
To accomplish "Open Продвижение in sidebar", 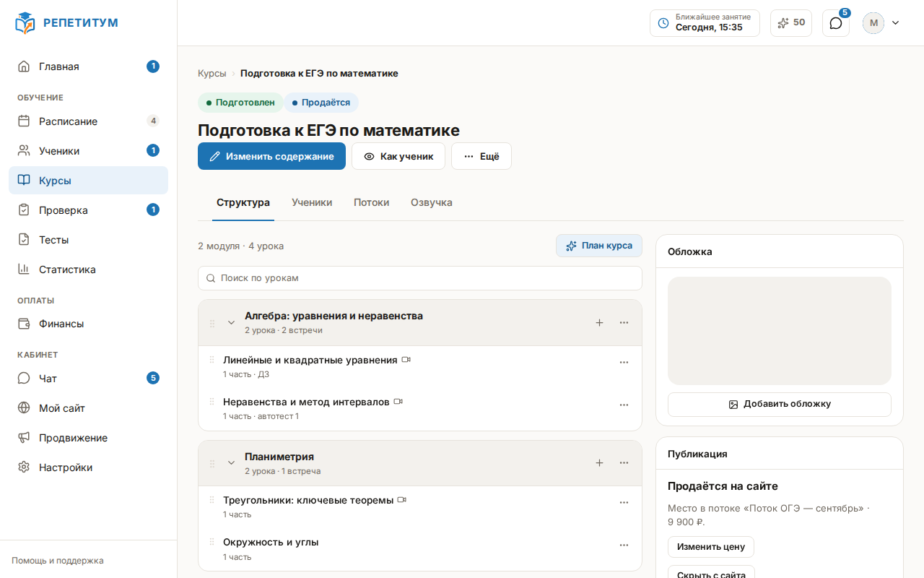I will coord(88,438).
